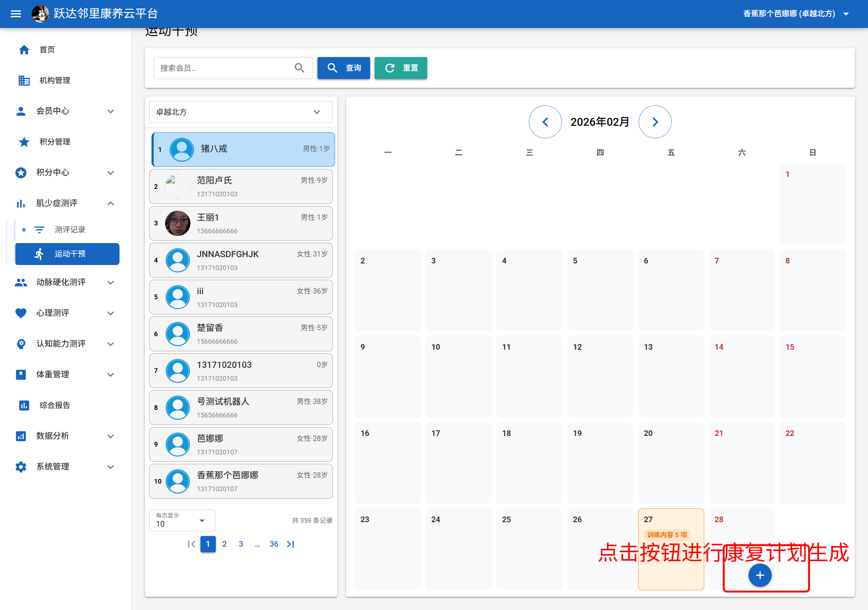Expand the 动脉硬化测评 menu chevron
Screen dimensions: 868x610
(110, 283)
